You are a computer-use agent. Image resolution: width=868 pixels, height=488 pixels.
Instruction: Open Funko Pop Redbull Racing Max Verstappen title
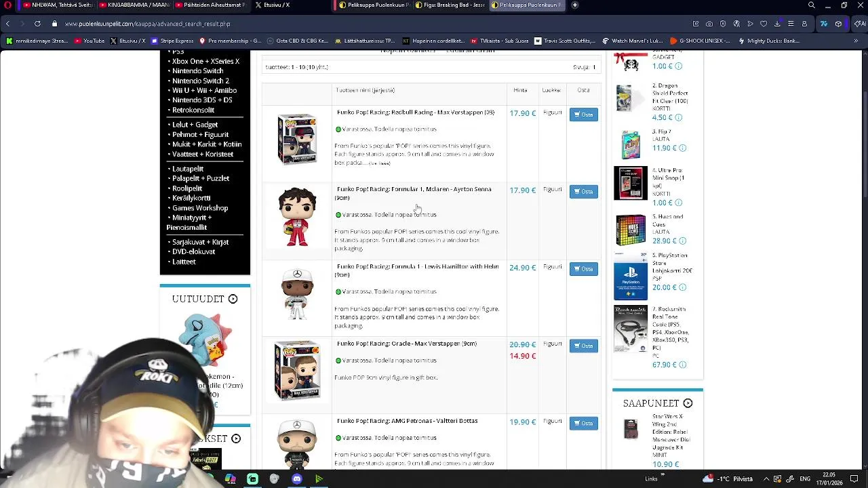[416, 113]
